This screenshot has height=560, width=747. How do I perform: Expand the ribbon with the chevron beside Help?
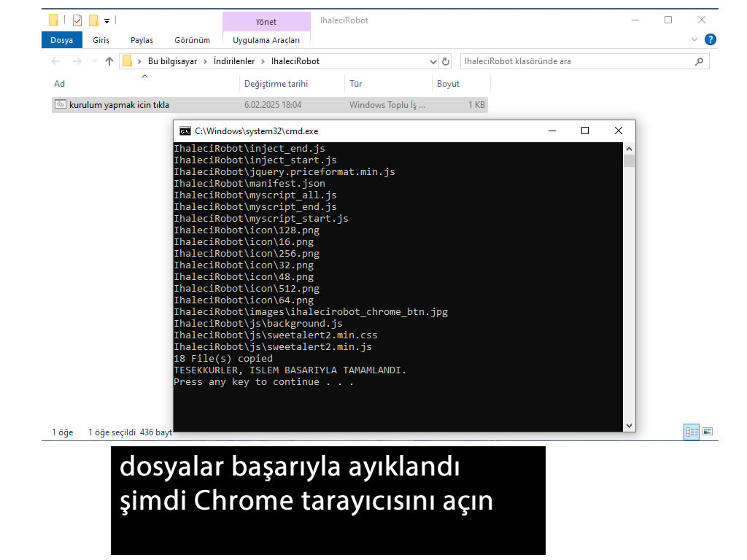click(694, 39)
